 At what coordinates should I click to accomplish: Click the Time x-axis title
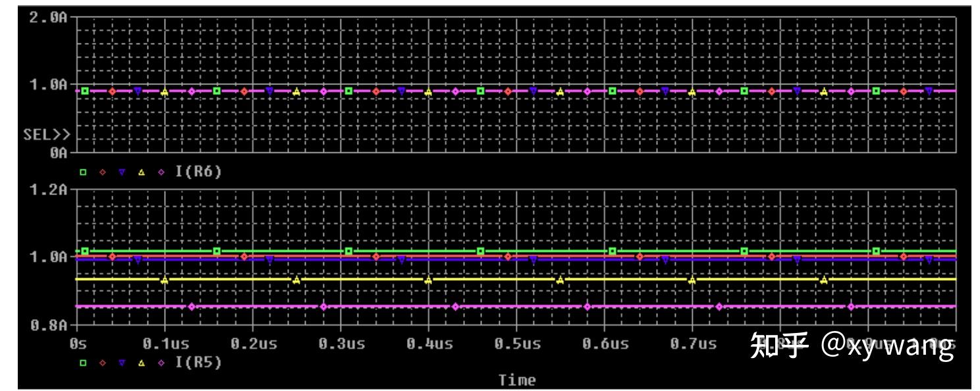517,380
